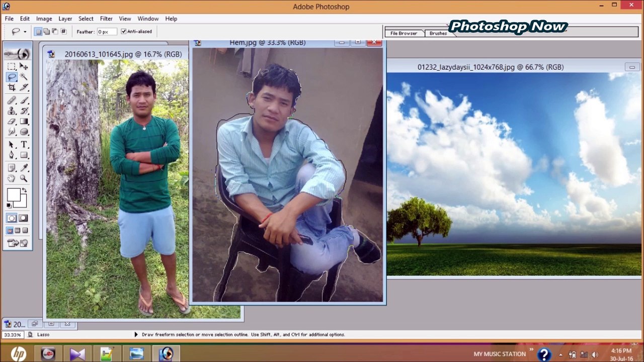Viewport: 644px width, 362px height.
Task: Select the Type tool
Action: tap(24, 145)
